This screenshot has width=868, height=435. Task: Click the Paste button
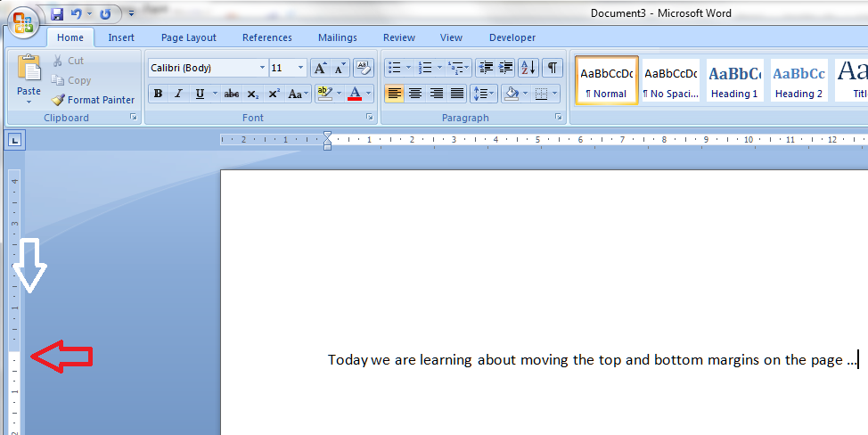pyautogui.click(x=29, y=78)
